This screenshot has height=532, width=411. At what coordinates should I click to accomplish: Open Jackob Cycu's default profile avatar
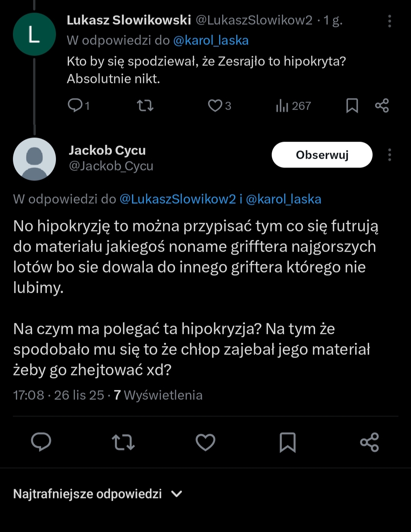point(34,159)
